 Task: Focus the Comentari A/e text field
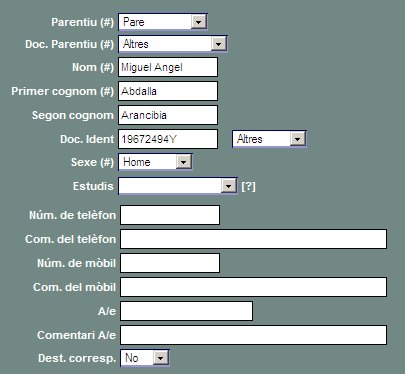click(253, 335)
